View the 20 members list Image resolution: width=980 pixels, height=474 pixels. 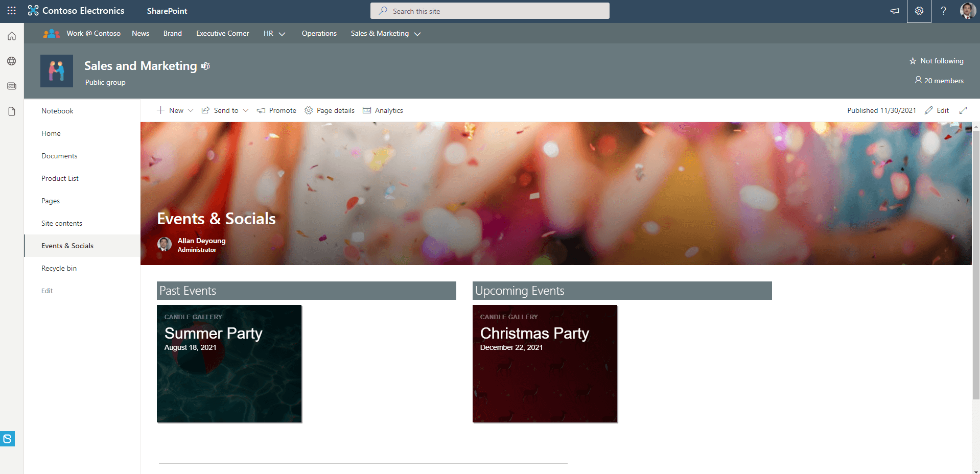pyautogui.click(x=944, y=81)
